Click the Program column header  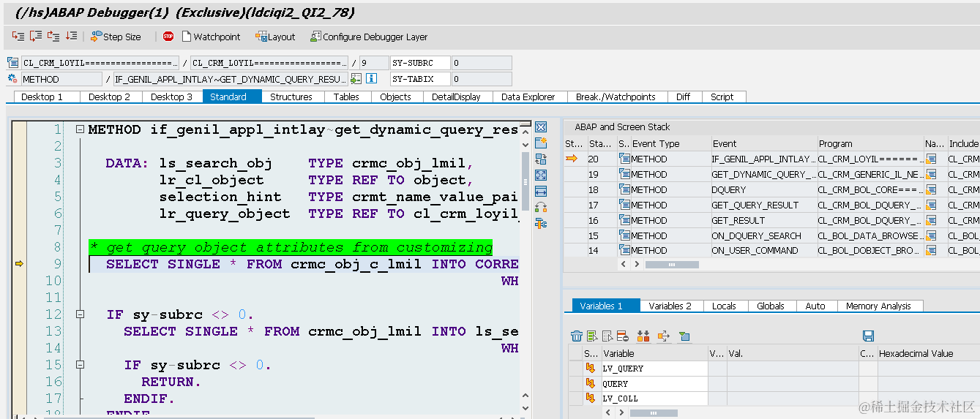(x=869, y=143)
